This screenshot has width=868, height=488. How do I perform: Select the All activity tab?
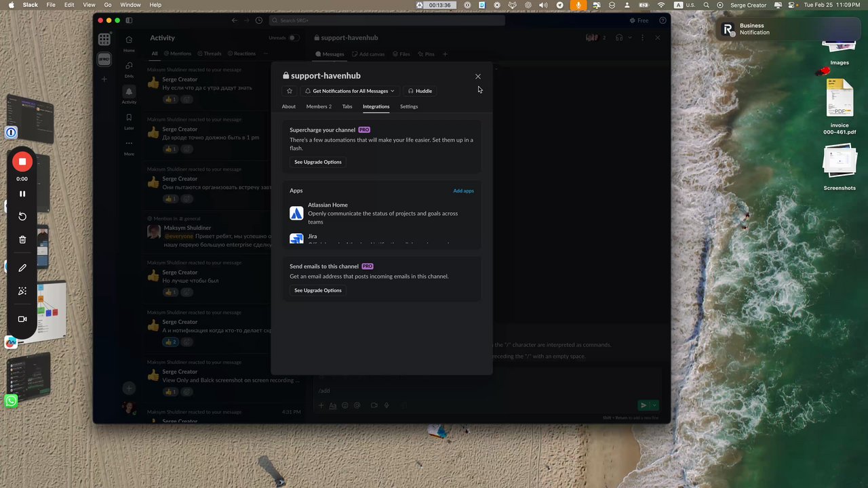coord(155,54)
